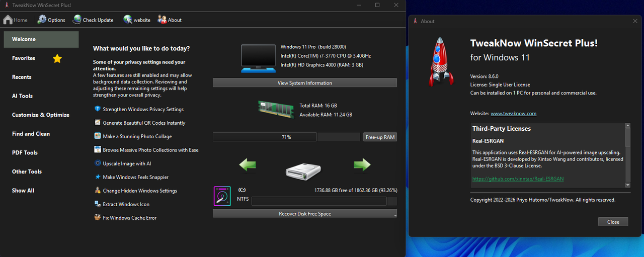The image size is (644, 257).
Task: Click the Home toolbar icon
Action: point(8,20)
